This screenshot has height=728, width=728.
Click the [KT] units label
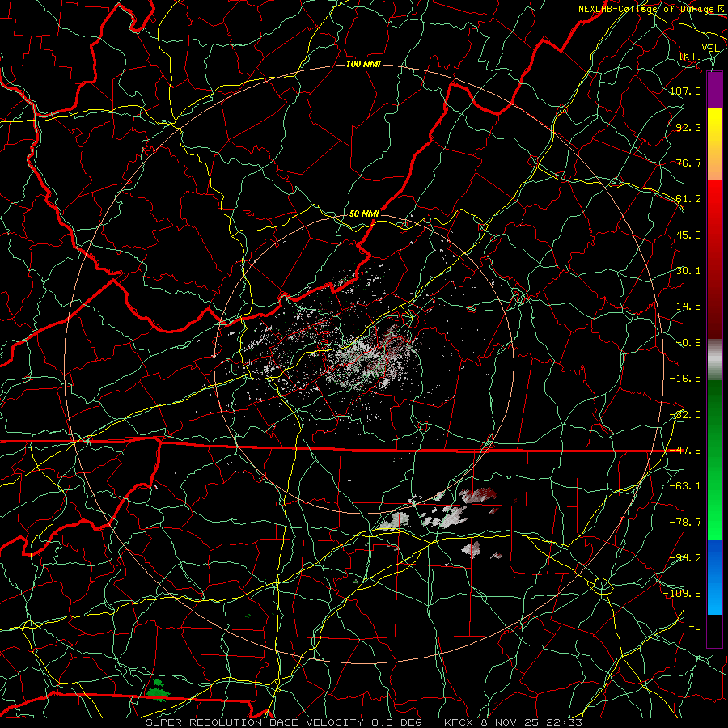pyautogui.click(x=691, y=56)
